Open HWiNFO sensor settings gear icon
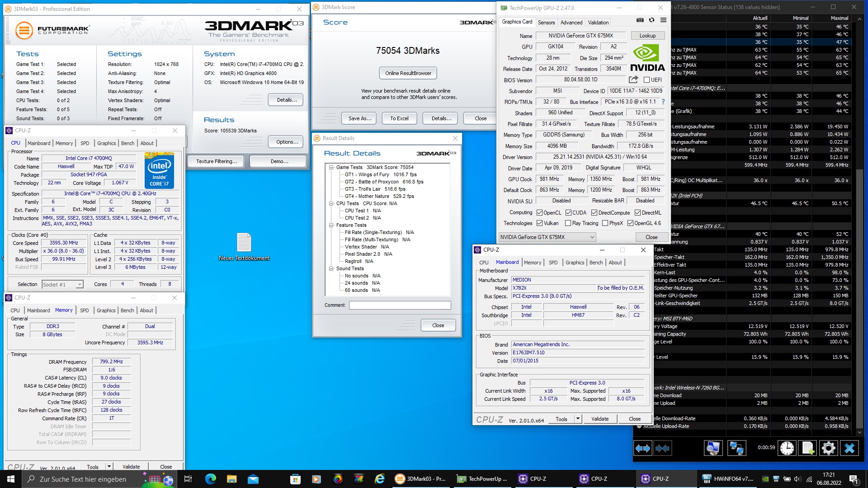The width and height of the screenshot is (868, 488). pyautogui.click(x=829, y=448)
